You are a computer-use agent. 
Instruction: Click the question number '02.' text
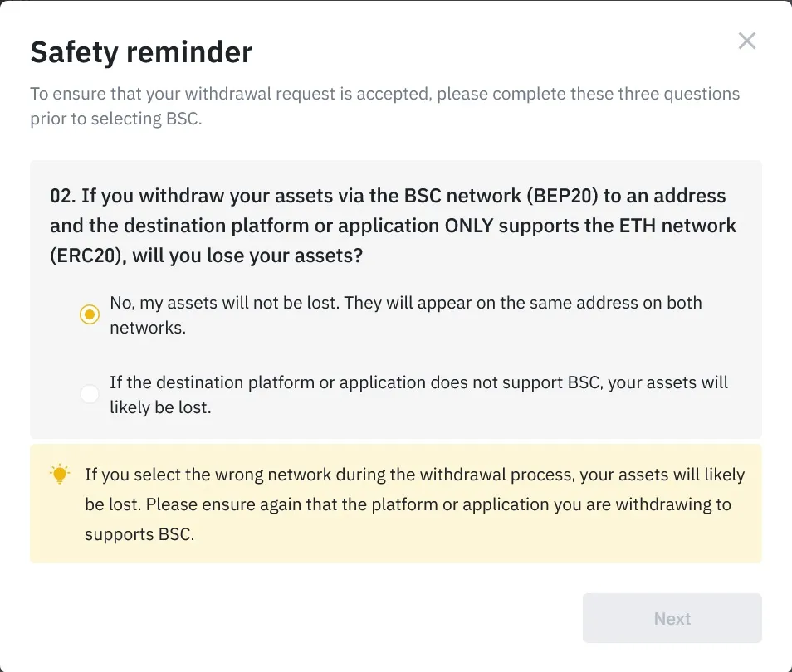(x=62, y=196)
